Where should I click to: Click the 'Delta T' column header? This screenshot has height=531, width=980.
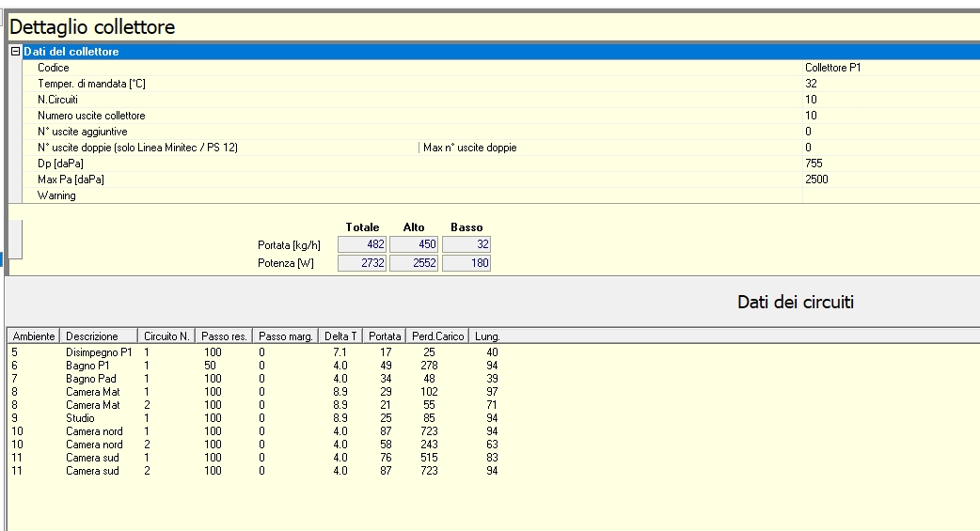[x=340, y=336]
